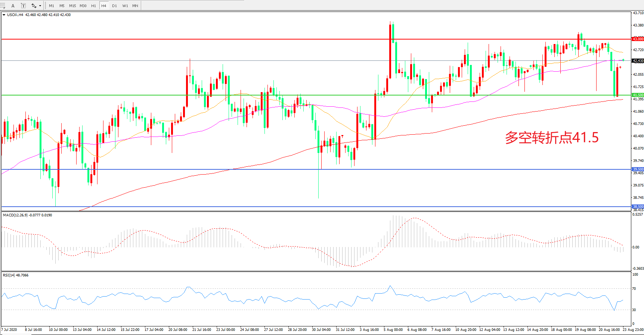The image size is (644, 335).
Task: Select the Fibonacci retracement tool
Action: 3,6
